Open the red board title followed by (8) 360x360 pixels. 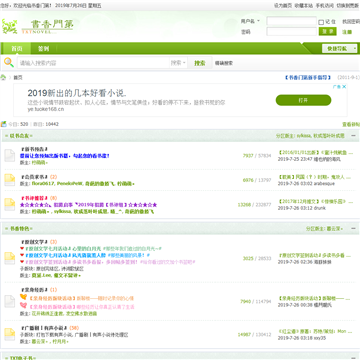pyautogui.click(x=34, y=198)
